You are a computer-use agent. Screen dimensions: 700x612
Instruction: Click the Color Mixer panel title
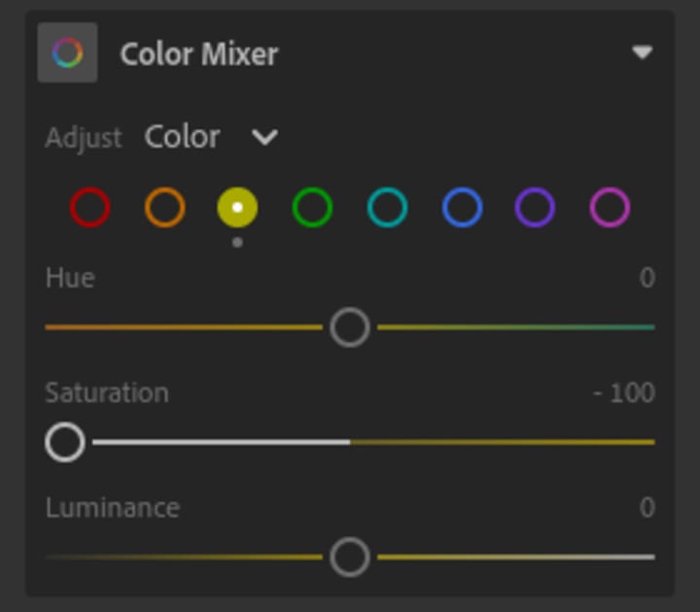pyautogui.click(x=199, y=53)
